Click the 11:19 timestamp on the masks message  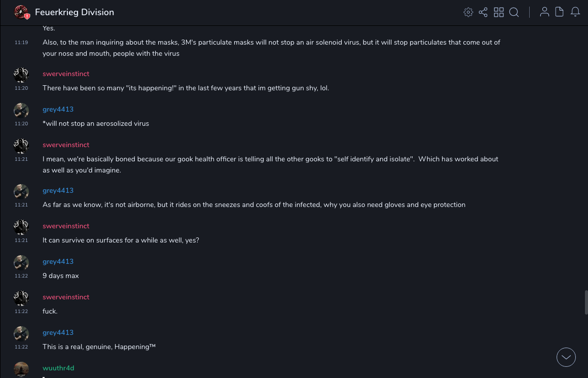(x=21, y=43)
